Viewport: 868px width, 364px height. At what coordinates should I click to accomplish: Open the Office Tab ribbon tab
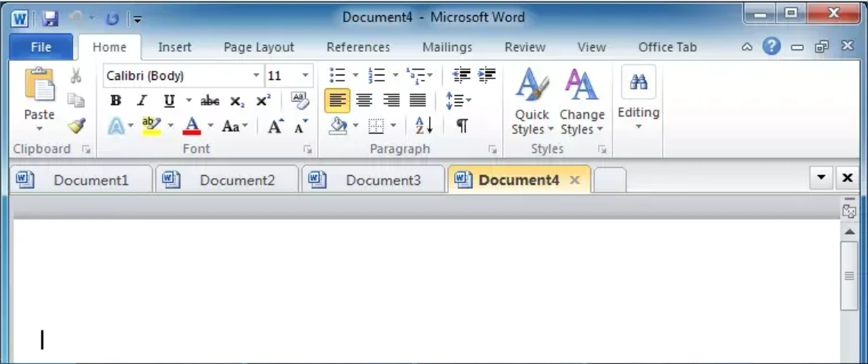(668, 48)
